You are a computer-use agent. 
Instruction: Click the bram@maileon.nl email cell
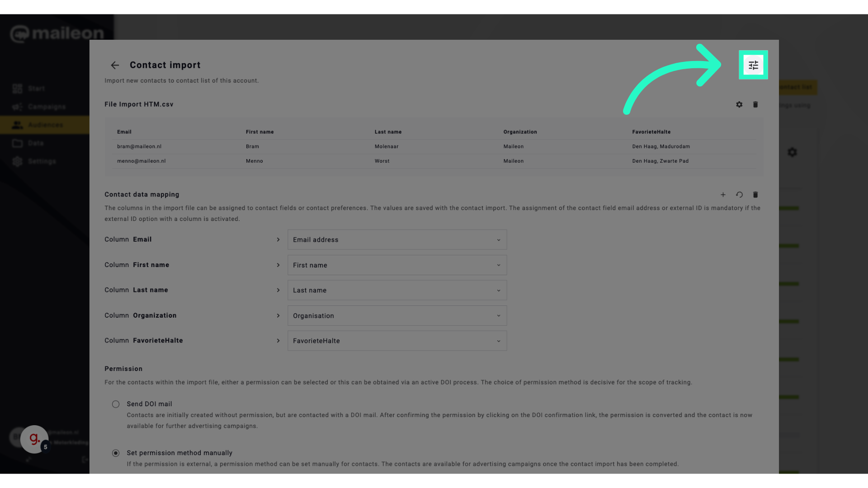139,146
